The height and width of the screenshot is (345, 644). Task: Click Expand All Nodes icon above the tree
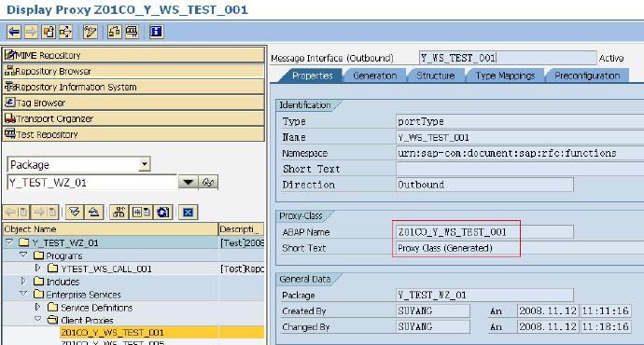[75, 212]
